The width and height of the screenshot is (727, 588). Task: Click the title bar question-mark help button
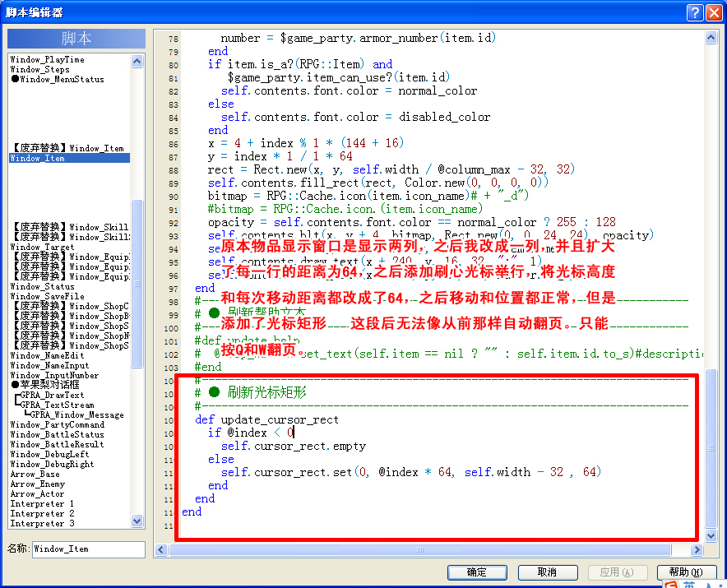(x=695, y=12)
